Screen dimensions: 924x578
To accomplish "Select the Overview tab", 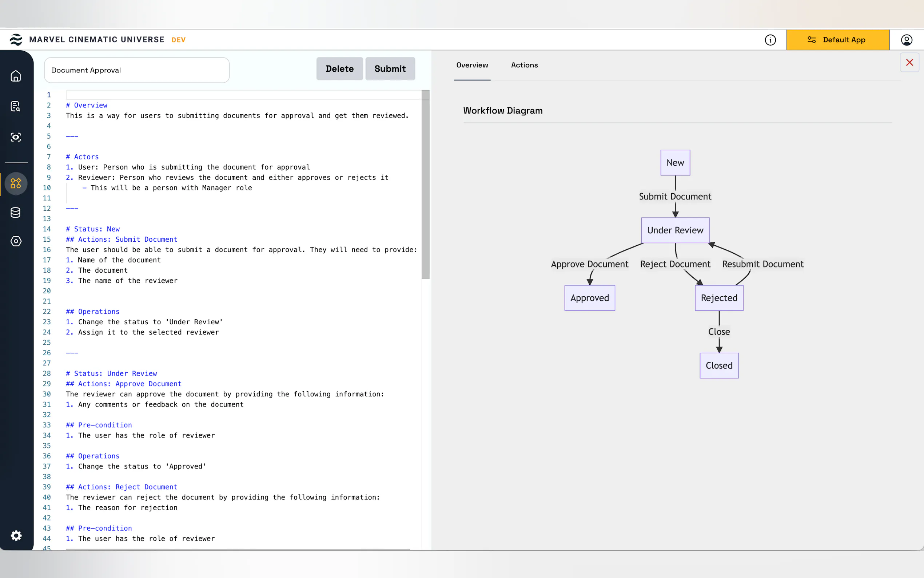I will point(472,66).
